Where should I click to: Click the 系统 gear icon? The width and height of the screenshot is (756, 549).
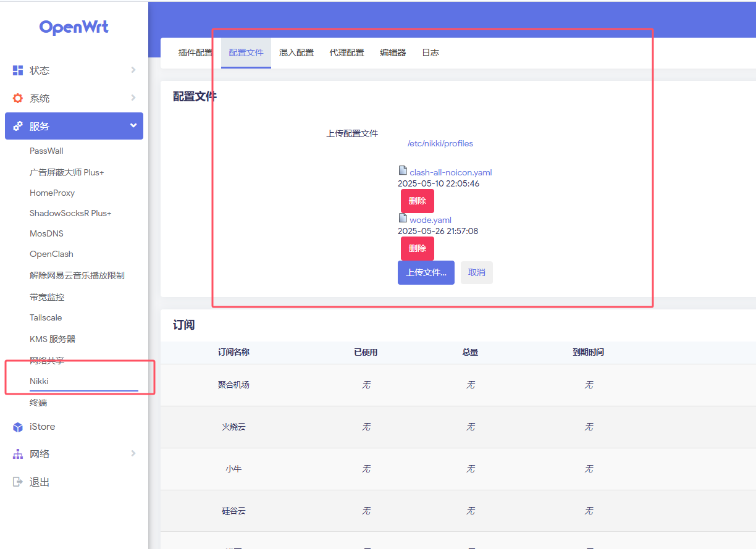tap(18, 98)
